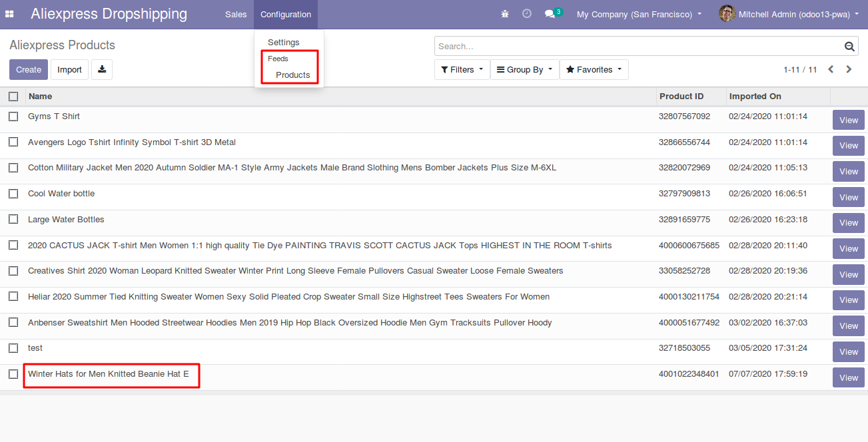Select the Heliar 2020 Summer row checkbox
868x442 pixels.
pos(13,297)
